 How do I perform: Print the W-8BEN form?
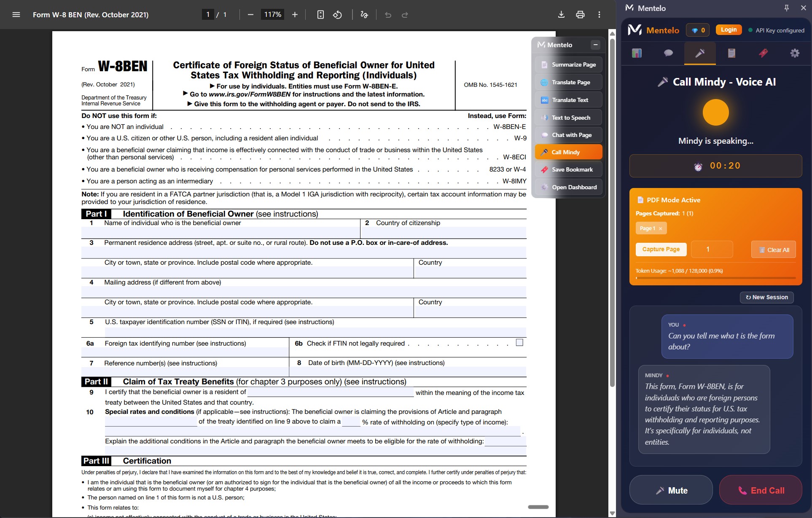(x=580, y=15)
